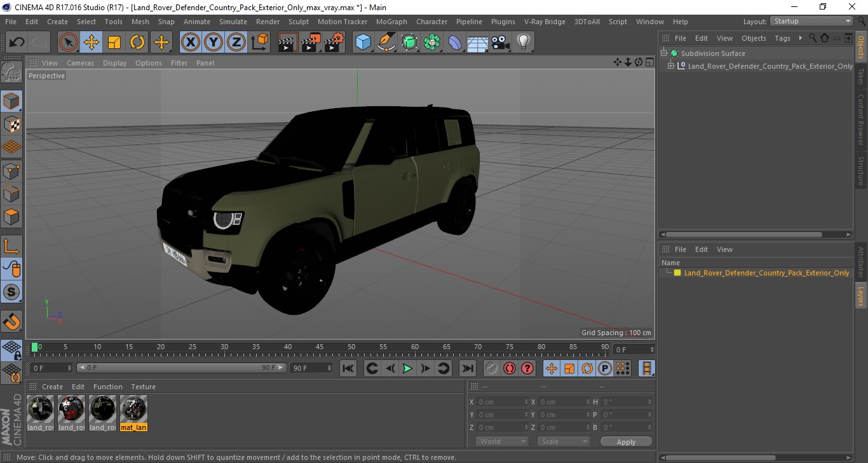This screenshot has height=463, width=868.
Task: Add a Light object
Action: tap(524, 43)
